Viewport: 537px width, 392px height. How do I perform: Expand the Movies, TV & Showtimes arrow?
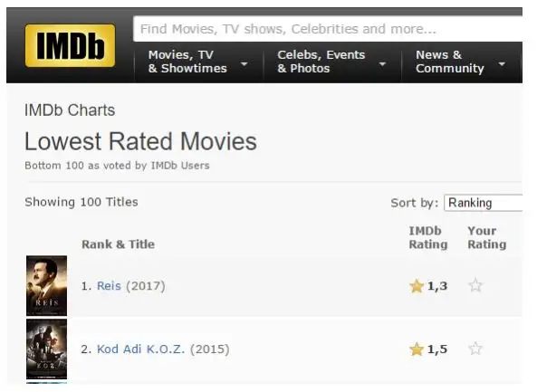click(244, 64)
